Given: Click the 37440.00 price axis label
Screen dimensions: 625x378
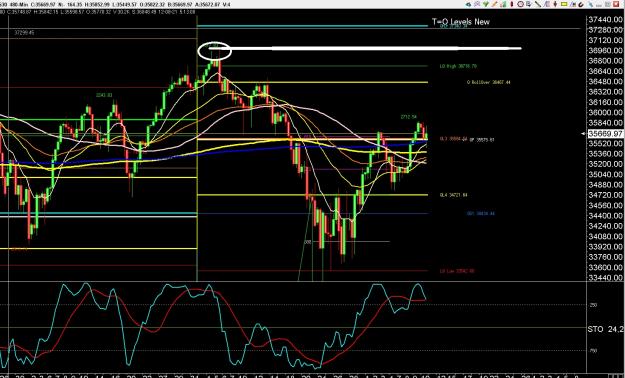Looking at the screenshot, I should 606,20.
